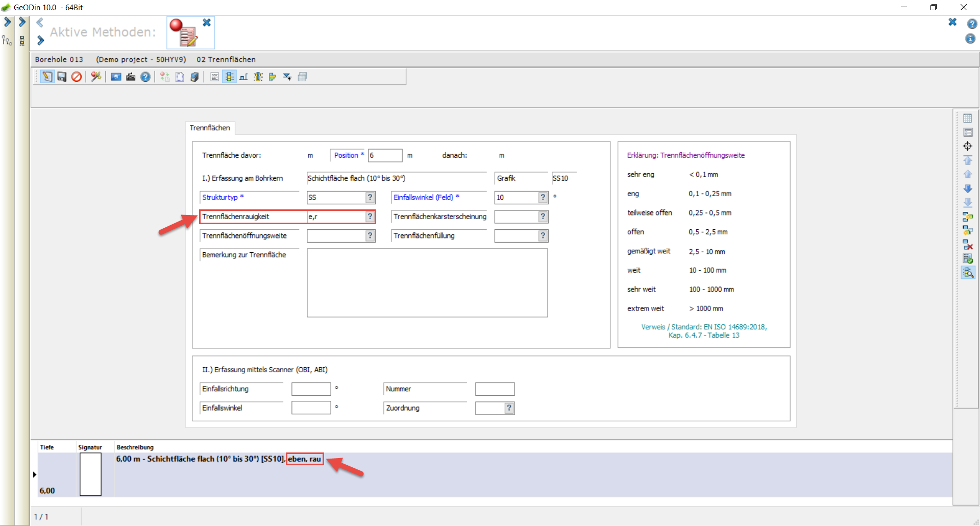
Task: Click the Nummer input field
Action: point(495,389)
